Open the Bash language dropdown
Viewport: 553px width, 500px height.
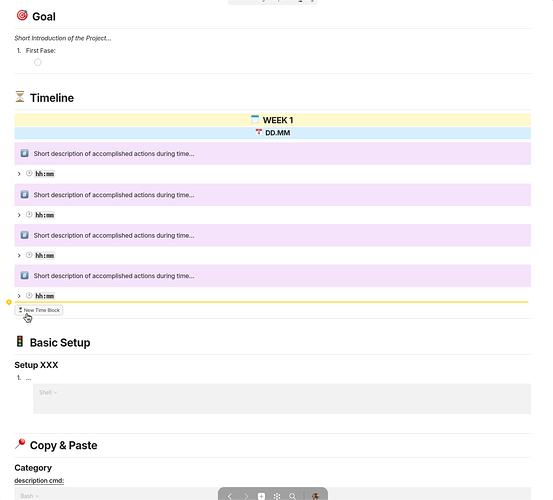(30, 496)
